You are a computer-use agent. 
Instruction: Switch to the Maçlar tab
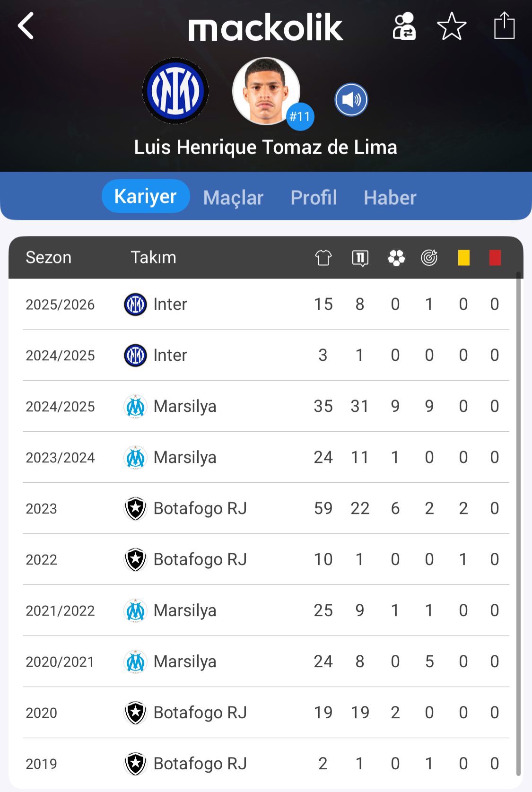pos(233,198)
